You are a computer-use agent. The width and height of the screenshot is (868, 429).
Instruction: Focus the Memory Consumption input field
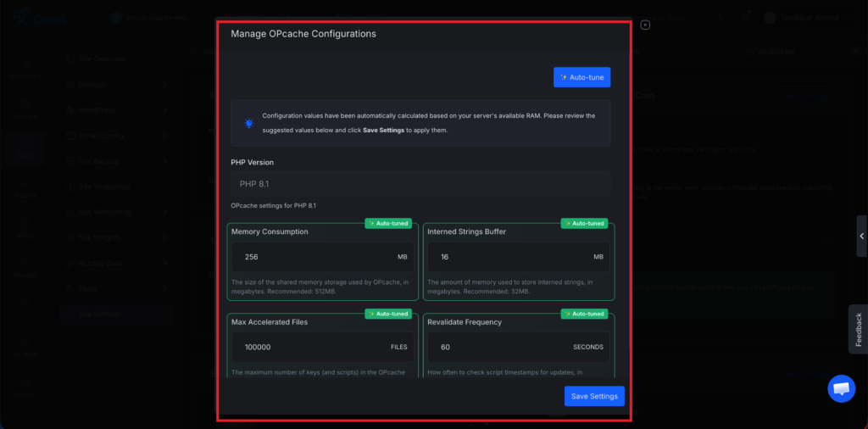tap(314, 257)
